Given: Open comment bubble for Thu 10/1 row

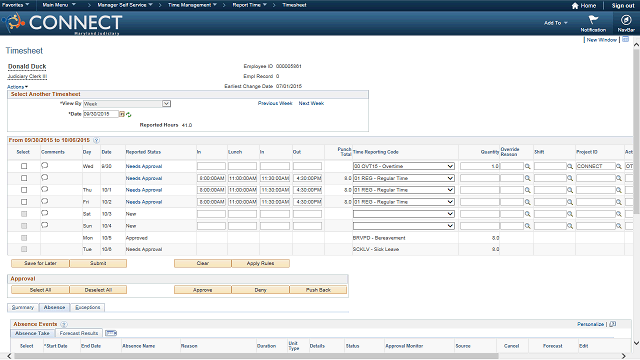Looking at the screenshot, I should point(44,189).
